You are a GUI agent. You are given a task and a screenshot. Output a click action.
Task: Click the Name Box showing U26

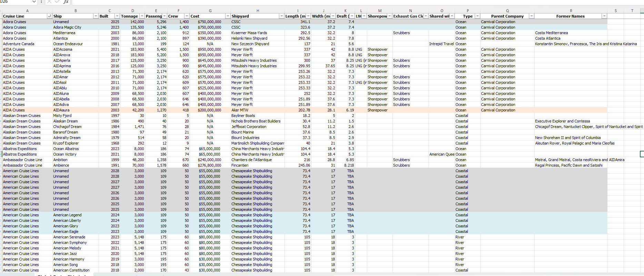(x=15, y=2)
